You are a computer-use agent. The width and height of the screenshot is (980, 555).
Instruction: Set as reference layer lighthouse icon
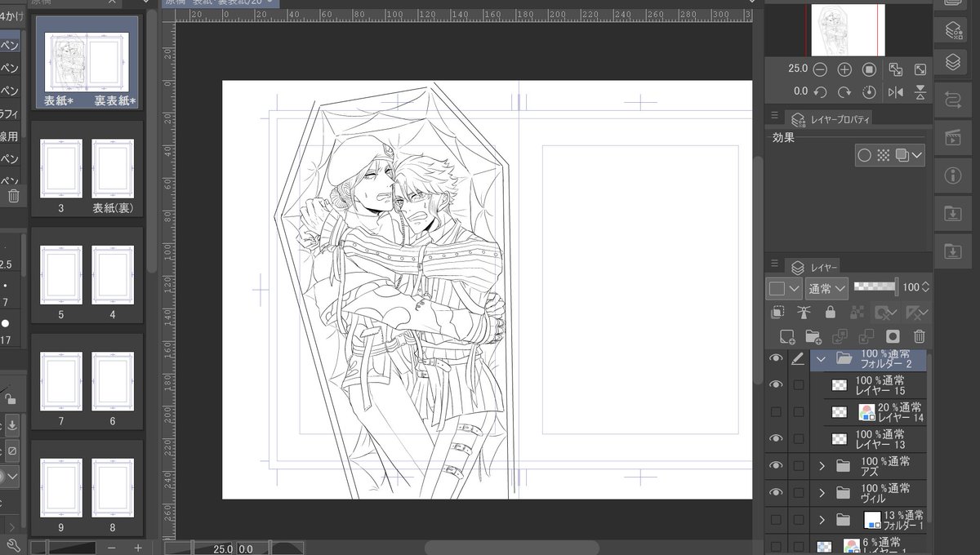[804, 312]
